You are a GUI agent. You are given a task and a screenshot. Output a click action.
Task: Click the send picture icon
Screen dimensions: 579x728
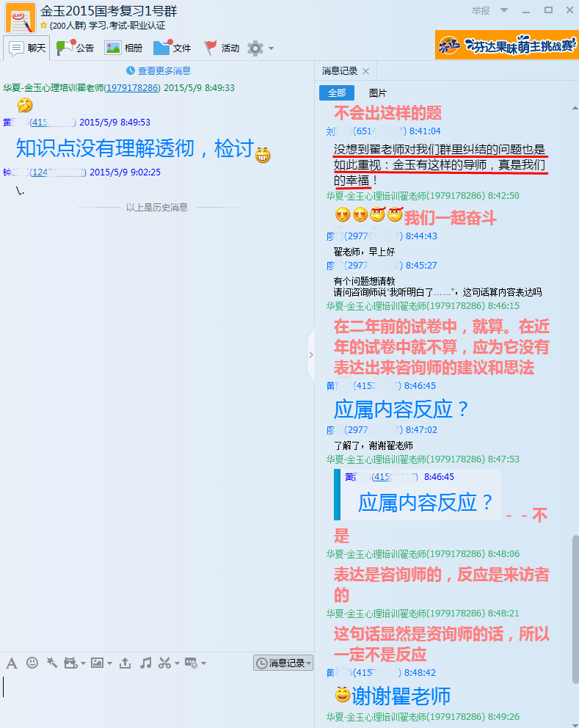pos(97,663)
